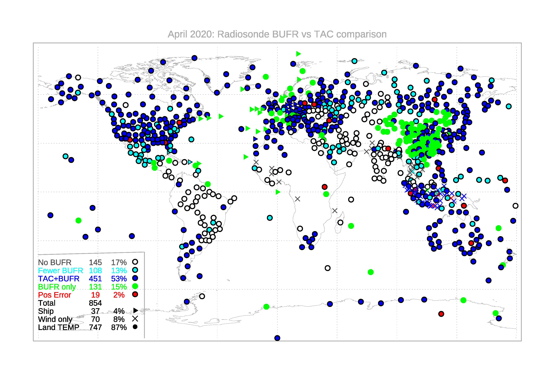
Task: Click the 87% value for Land TEMP
Action: [119, 327]
